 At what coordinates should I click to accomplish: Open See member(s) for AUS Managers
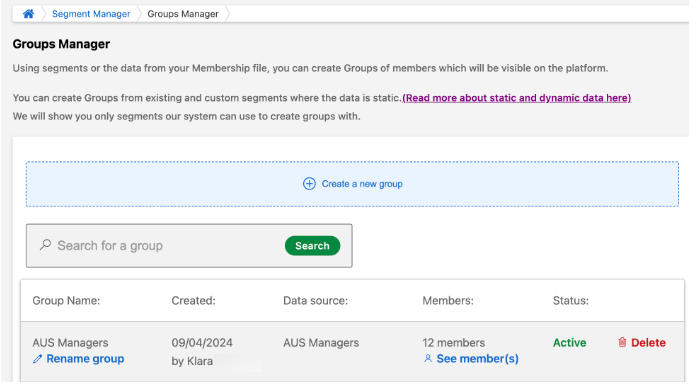tap(478, 359)
